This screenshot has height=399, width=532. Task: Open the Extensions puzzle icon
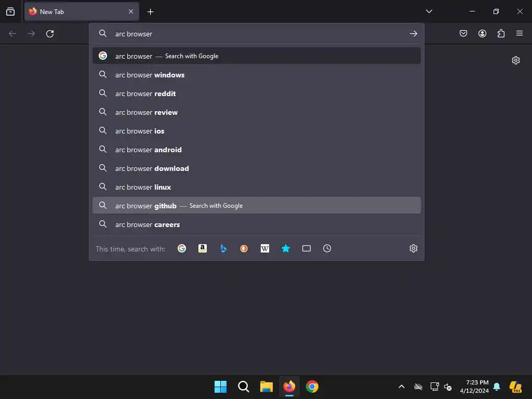point(501,33)
